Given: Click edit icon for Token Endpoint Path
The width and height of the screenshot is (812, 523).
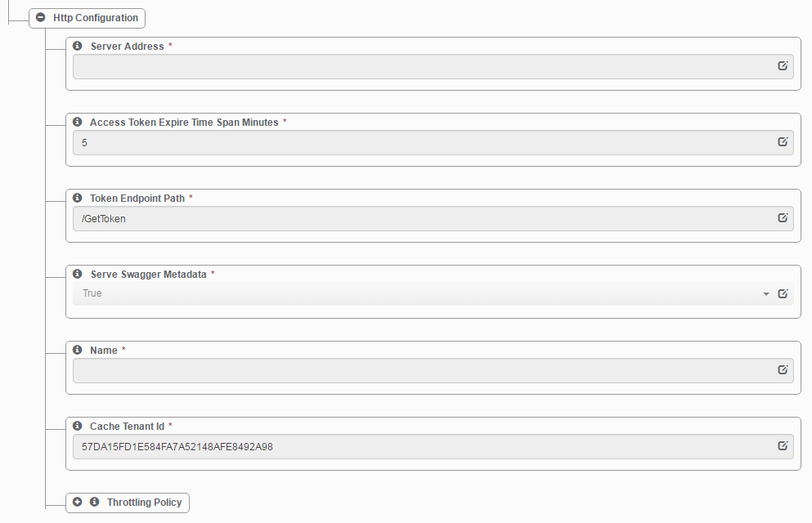Looking at the screenshot, I should click(x=783, y=218).
